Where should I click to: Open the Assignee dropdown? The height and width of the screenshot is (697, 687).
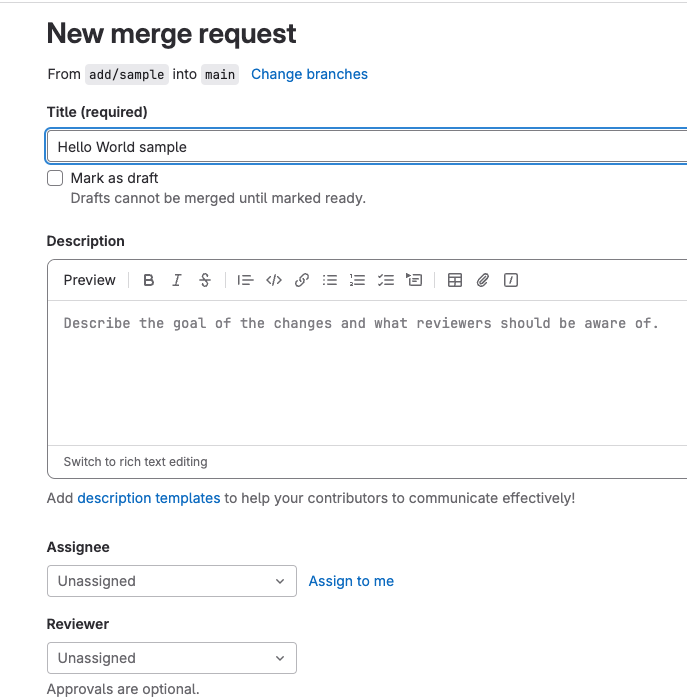(x=171, y=581)
